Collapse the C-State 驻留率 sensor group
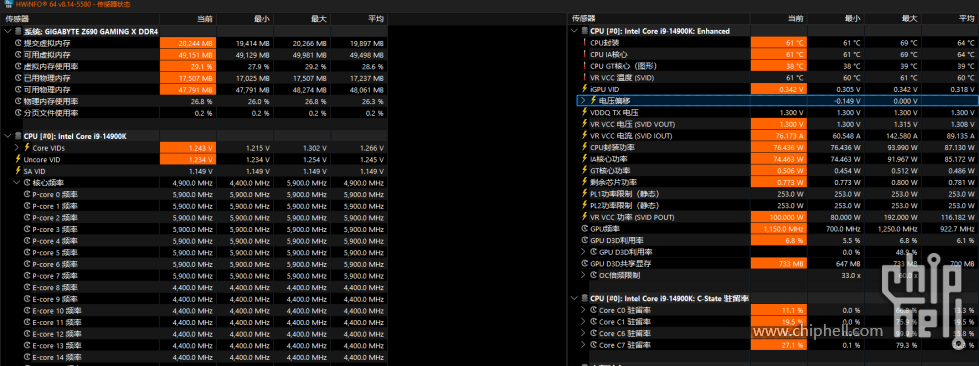 [574, 299]
